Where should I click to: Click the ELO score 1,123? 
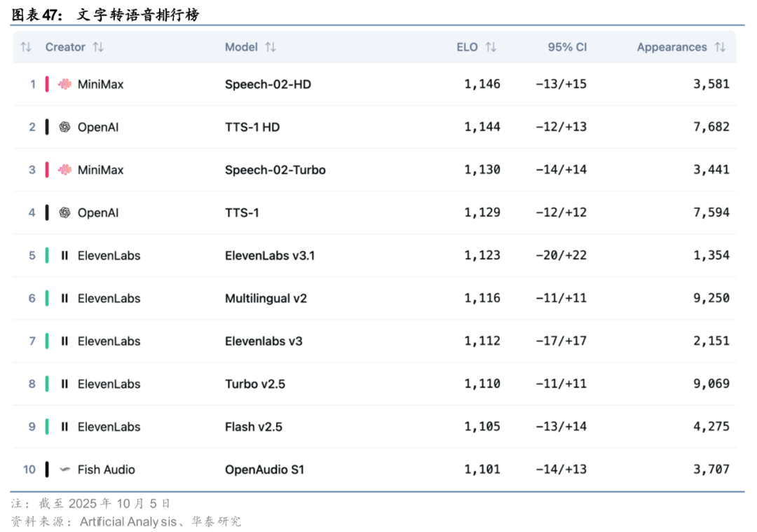tap(482, 255)
